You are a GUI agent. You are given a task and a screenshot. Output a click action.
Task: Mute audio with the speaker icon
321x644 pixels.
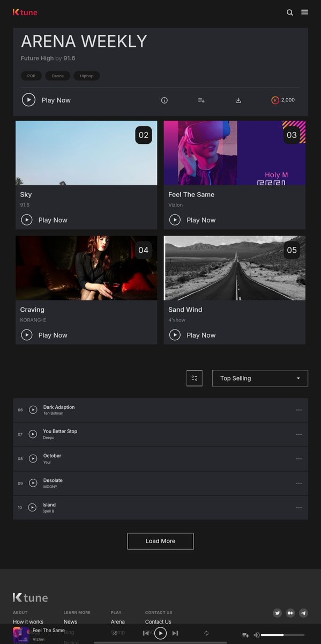(257, 635)
